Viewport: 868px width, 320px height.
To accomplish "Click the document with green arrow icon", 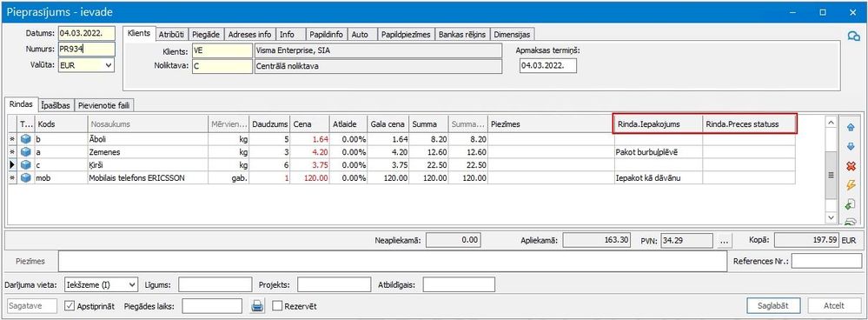I will point(851,205).
